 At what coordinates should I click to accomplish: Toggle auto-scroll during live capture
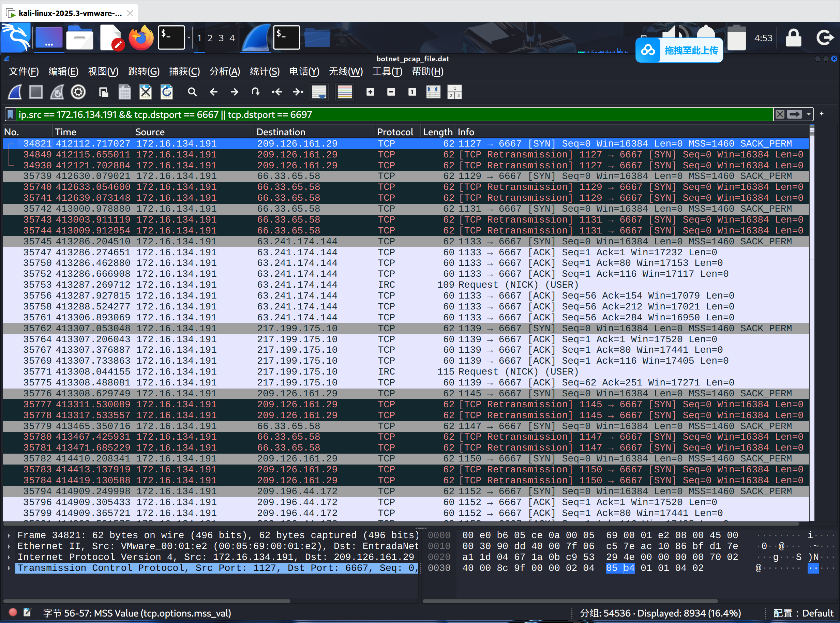319,92
